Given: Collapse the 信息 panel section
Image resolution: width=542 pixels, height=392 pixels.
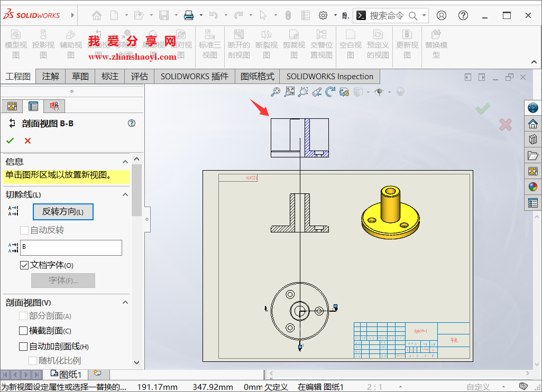Looking at the screenshot, I should pyautogui.click(x=125, y=161).
